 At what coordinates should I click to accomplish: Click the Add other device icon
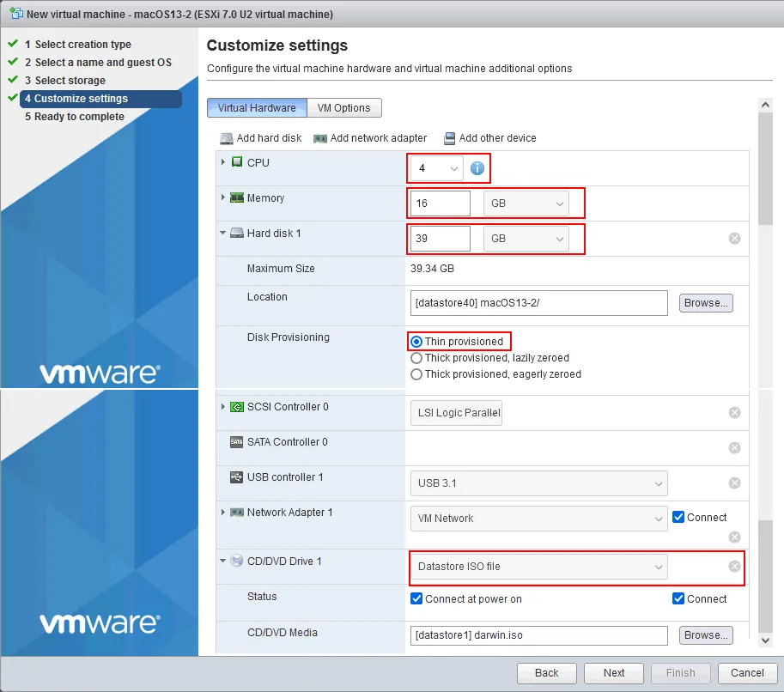click(449, 138)
